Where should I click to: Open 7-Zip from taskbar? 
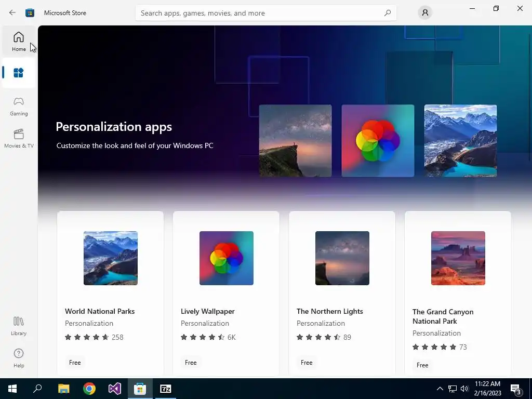[x=166, y=389]
